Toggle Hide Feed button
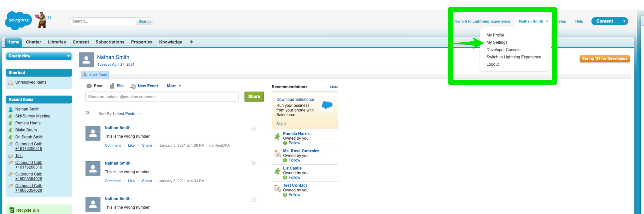Image resolution: width=644 pixels, height=214 pixels. click(95, 75)
